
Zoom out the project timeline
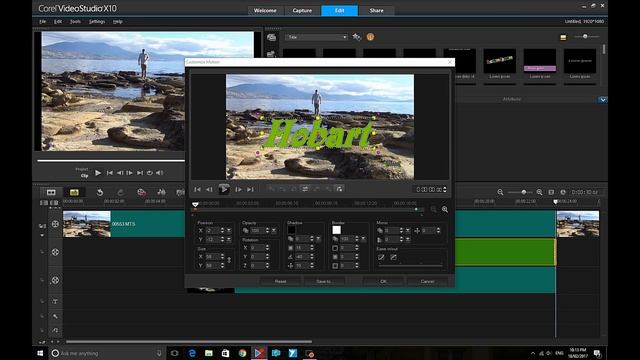pyautogui.click(x=500, y=192)
